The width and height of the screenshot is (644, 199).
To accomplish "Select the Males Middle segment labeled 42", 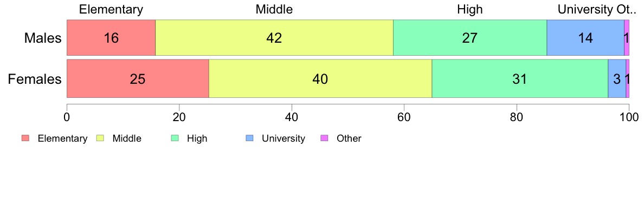I will [x=274, y=37].
